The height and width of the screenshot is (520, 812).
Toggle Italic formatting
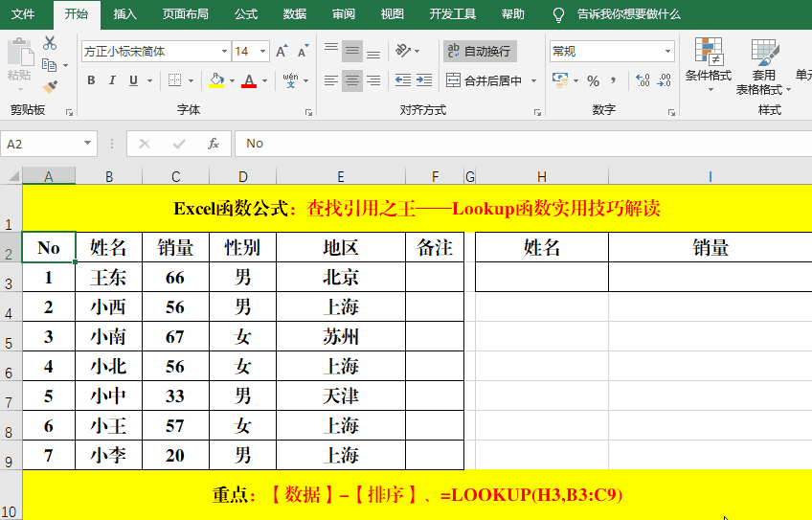113,80
